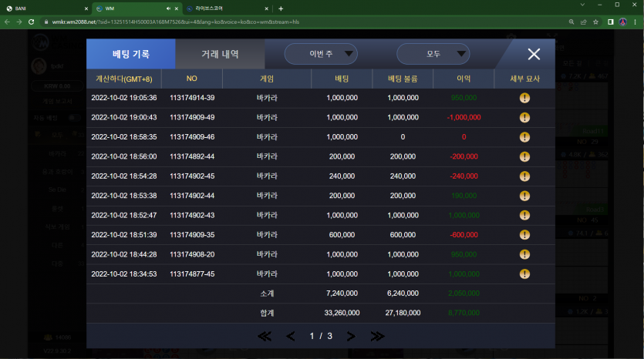This screenshot has width=644, height=359.
Task: Open detail icon for bet 113174909-35
Action: (x=524, y=235)
